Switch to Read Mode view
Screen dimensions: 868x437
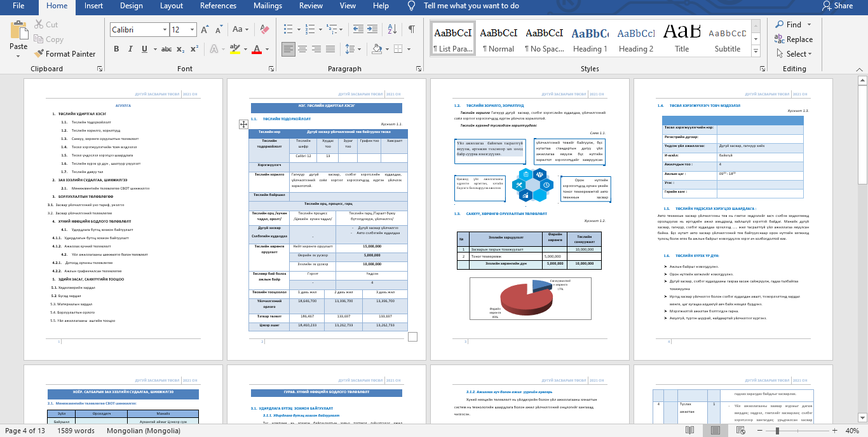point(689,431)
